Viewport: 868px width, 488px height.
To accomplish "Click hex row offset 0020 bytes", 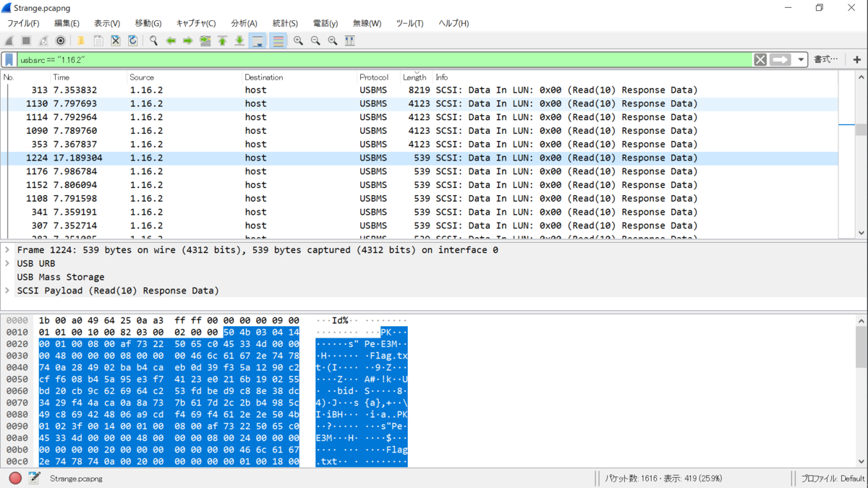I will click(169, 344).
